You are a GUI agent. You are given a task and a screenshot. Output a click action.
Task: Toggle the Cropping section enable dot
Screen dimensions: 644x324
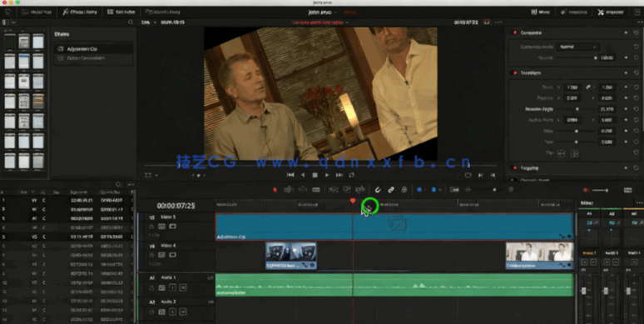tap(515, 167)
